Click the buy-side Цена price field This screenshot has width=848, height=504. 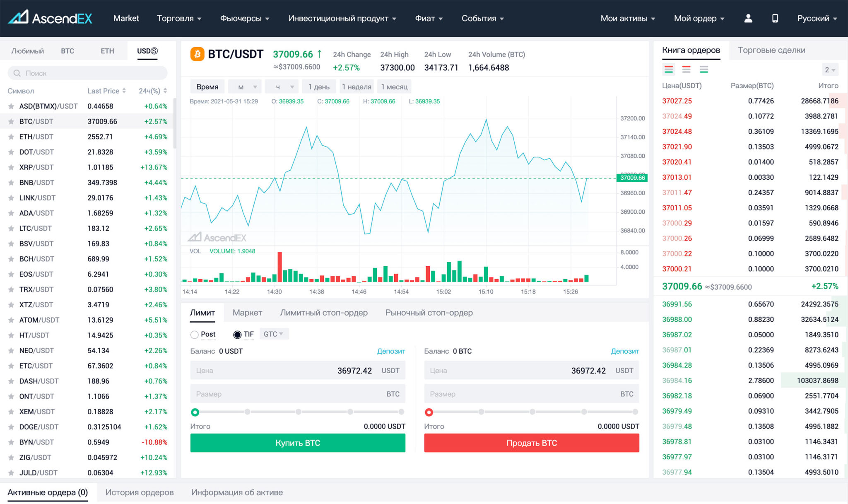tap(298, 371)
